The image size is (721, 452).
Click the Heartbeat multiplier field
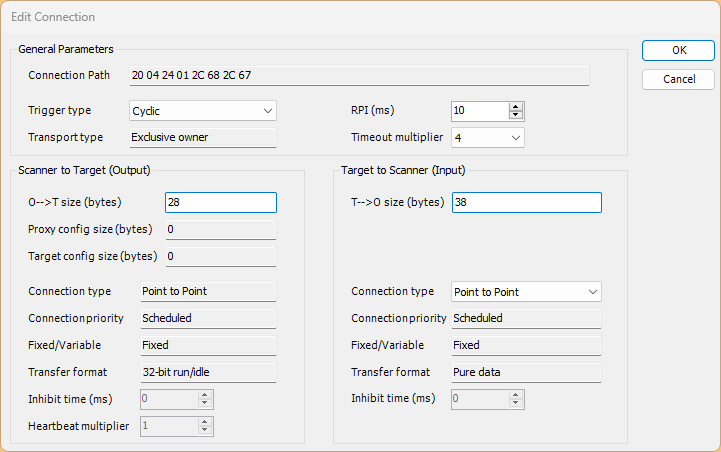pyautogui.click(x=169, y=426)
